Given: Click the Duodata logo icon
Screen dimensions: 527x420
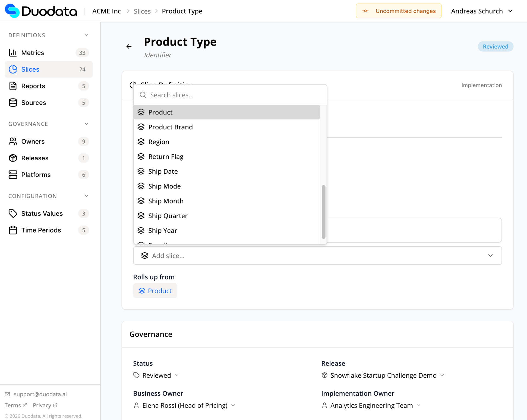Looking at the screenshot, I should pyautogui.click(x=12, y=11).
